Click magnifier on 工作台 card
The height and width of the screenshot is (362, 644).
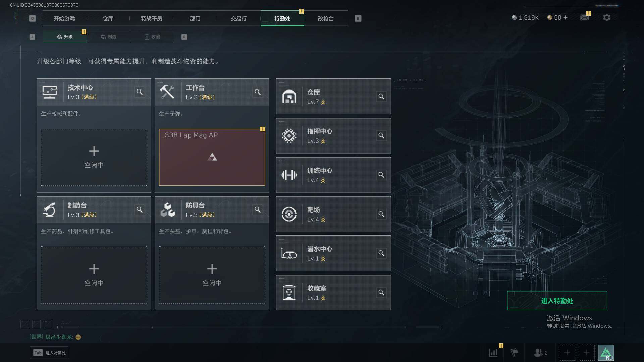pos(258,92)
